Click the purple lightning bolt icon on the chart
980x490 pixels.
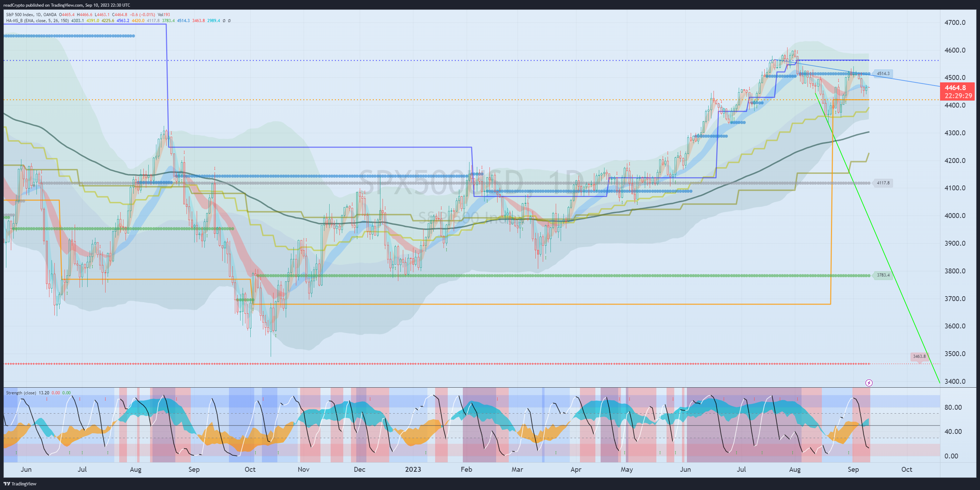click(869, 383)
